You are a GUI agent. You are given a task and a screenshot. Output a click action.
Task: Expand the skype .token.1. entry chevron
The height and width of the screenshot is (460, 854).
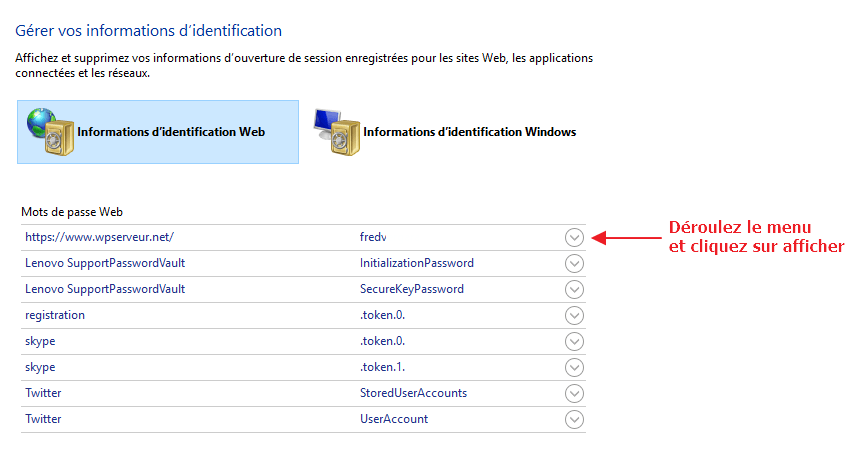pyautogui.click(x=574, y=368)
